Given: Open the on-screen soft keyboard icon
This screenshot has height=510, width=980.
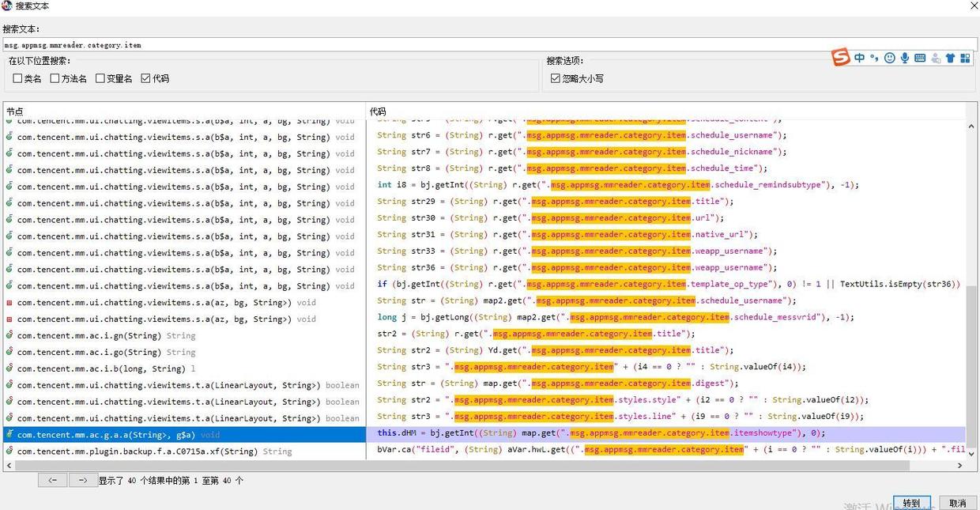Looking at the screenshot, I should click(921, 57).
